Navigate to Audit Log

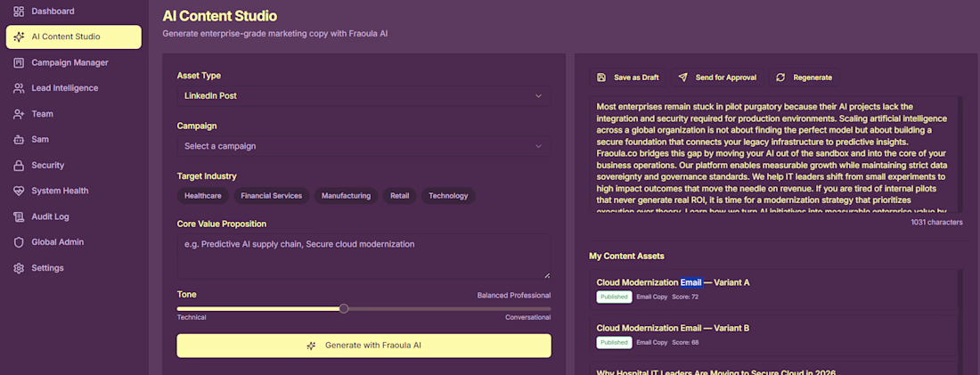(x=74, y=216)
